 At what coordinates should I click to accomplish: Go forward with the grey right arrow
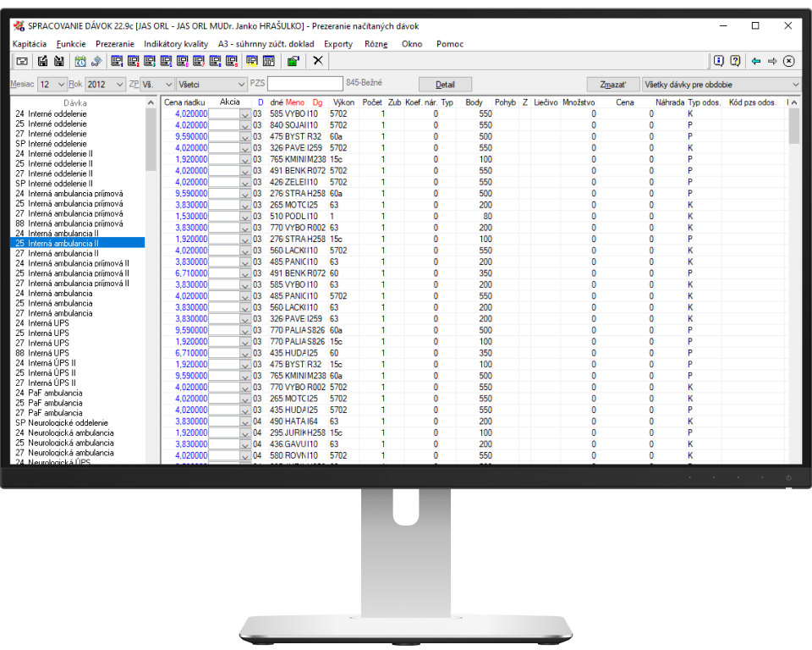(x=772, y=61)
